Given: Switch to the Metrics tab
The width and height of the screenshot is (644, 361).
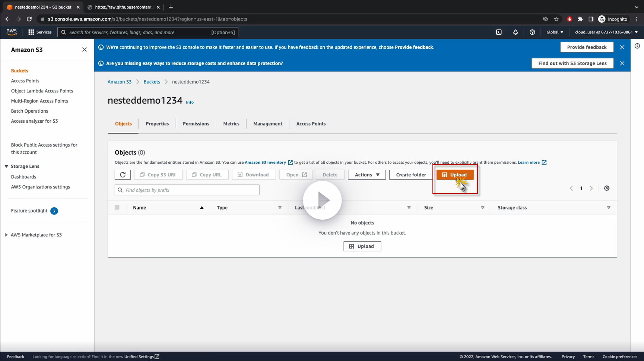Looking at the screenshot, I should pos(231,124).
